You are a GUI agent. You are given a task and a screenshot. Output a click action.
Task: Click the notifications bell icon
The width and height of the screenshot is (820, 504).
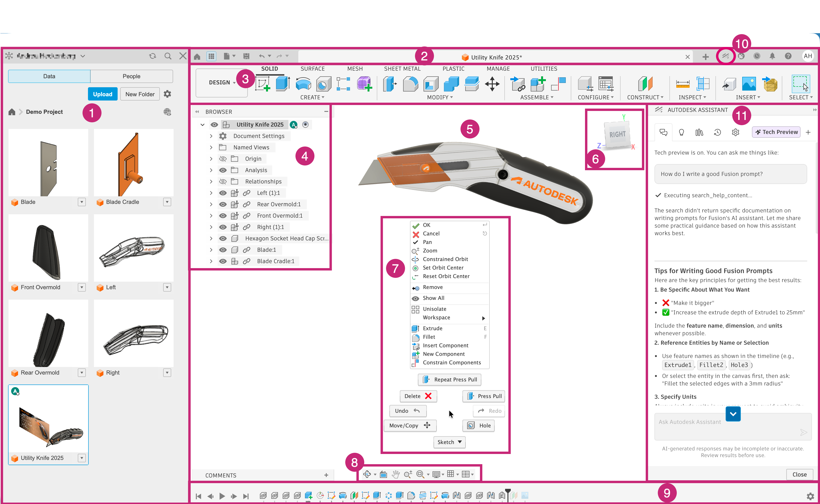(772, 56)
